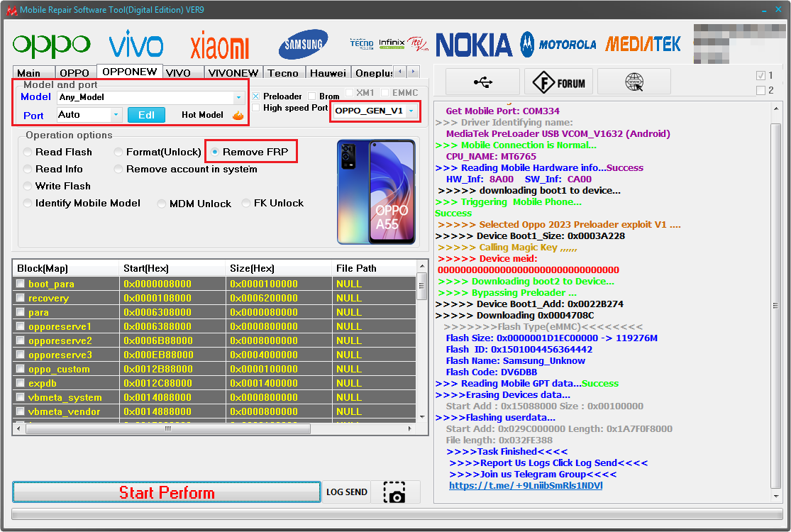The width and height of the screenshot is (791, 532).
Task: Click the Motorola brand logo
Action: pos(558,45)
